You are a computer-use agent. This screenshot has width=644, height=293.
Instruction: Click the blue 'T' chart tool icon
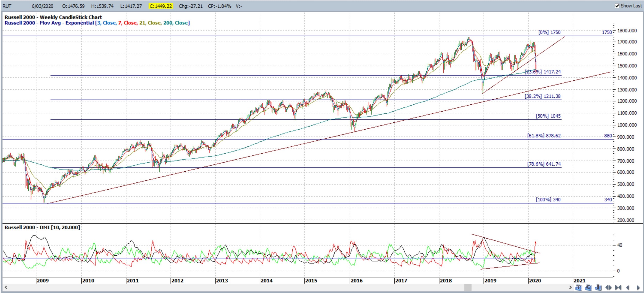coord(579,287)
